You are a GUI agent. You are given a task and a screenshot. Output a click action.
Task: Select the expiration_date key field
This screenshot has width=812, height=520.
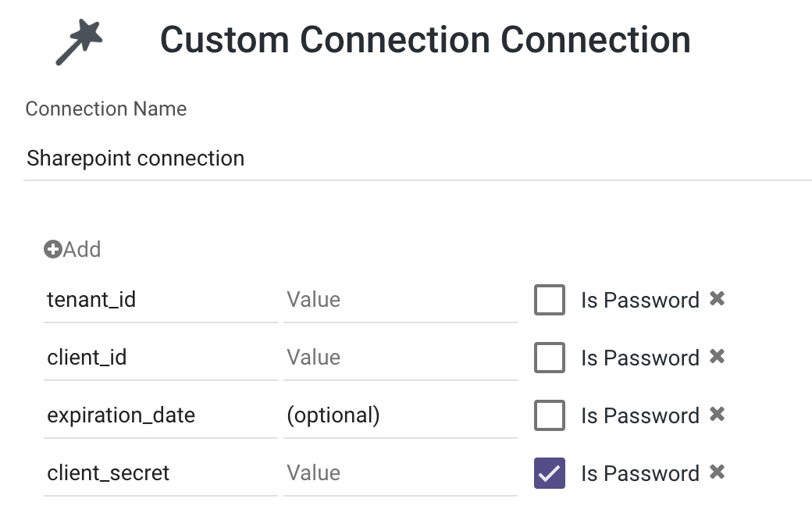[161, 416]
